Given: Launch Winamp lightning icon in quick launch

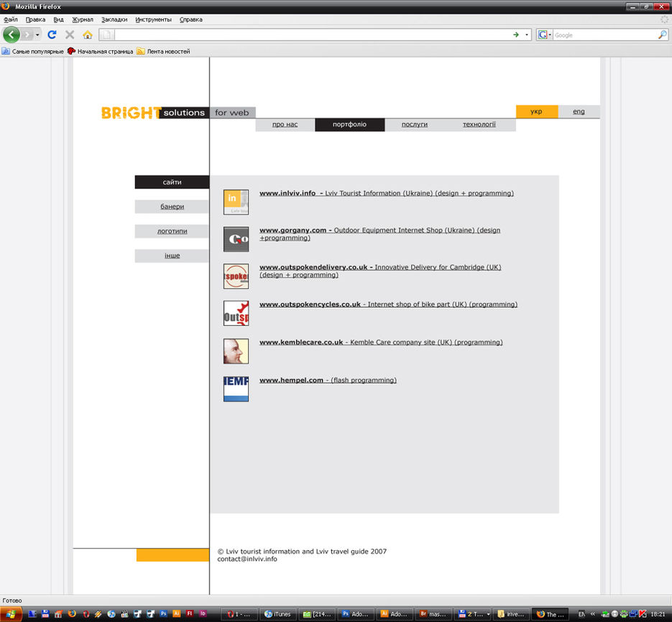Looking at the screenshot, I should 98,614.
